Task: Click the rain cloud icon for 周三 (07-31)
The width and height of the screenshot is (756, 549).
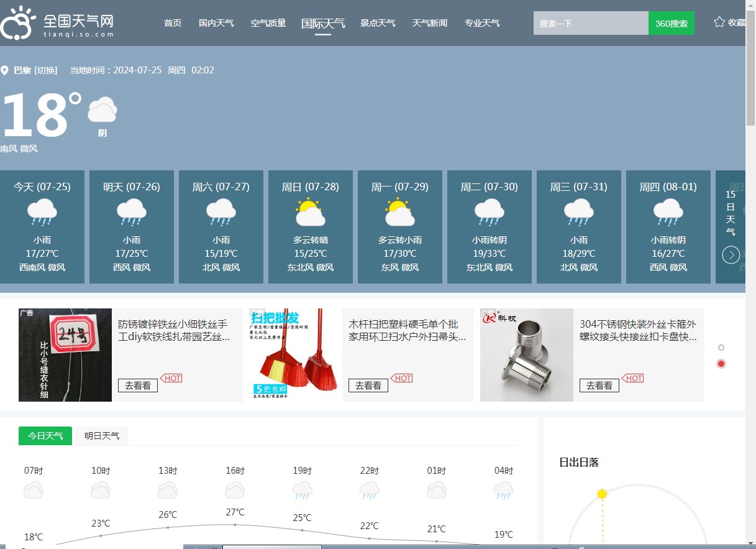Action: coord(578,213)
